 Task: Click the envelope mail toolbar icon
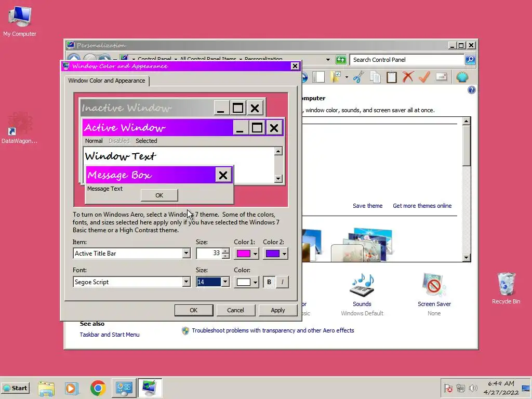tap(442, 77)
